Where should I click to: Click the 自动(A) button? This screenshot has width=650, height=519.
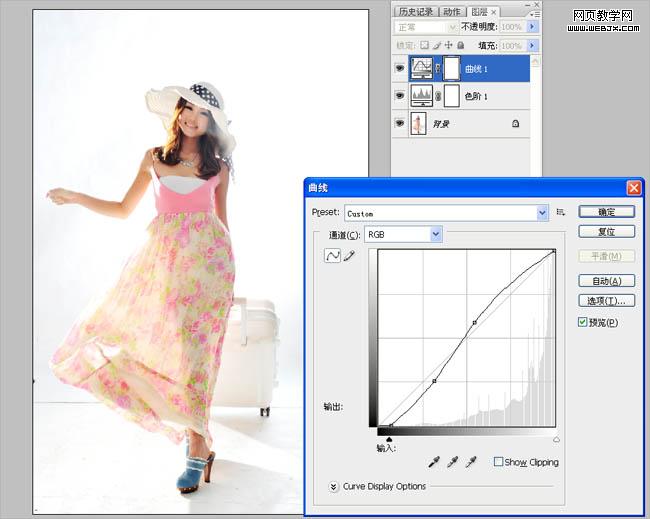(606, 281)
